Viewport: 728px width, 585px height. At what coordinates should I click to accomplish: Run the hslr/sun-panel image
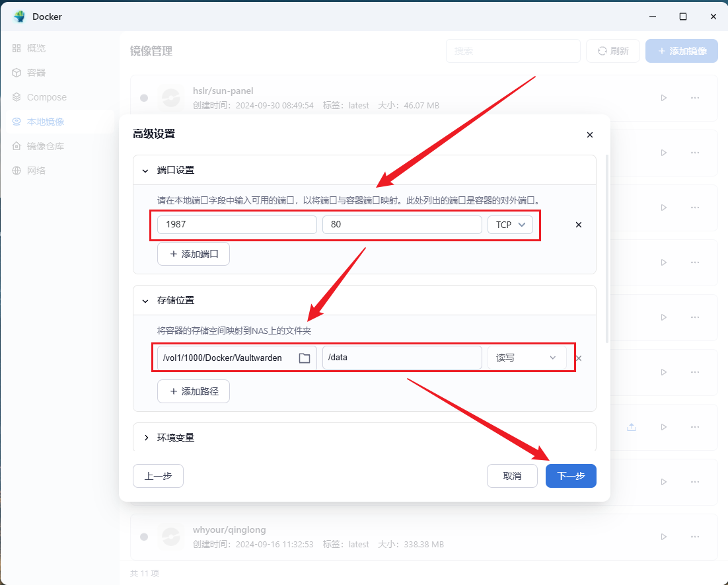(x=663, y=98)
